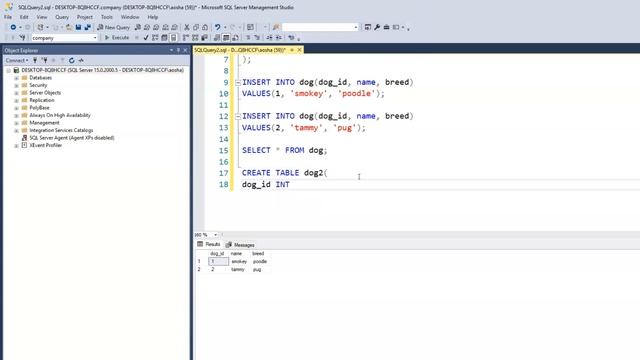Image resolution: width=640 pixels, height=360 pixels.
Task: Collapse the INSERT block at line 12
Action: pos(238,116)
